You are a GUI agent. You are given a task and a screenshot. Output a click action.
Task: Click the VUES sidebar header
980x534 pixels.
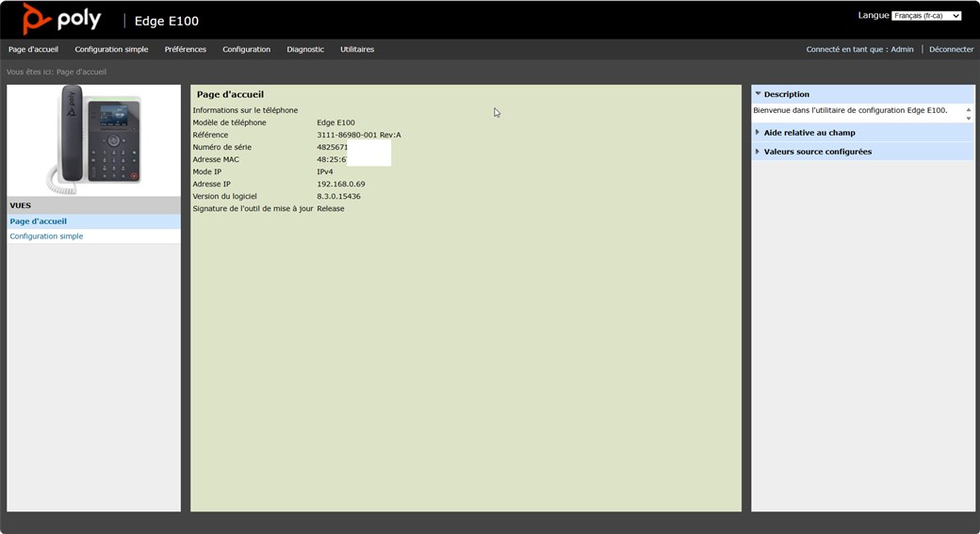[20, 205]
